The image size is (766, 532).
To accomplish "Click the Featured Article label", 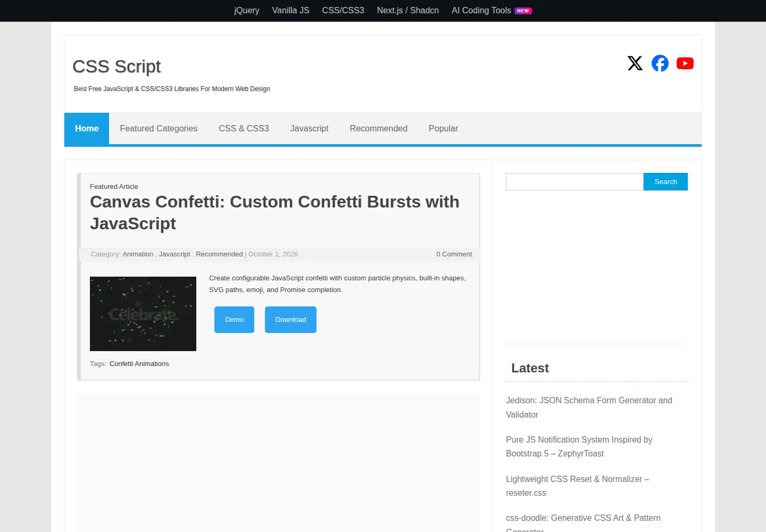I will (114, 187).
